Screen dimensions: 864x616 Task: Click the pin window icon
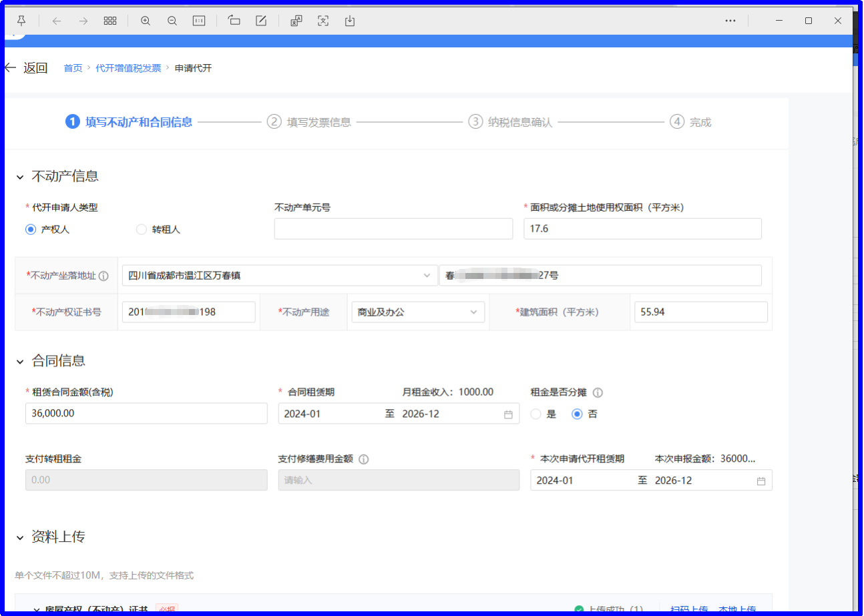[21, 21]
